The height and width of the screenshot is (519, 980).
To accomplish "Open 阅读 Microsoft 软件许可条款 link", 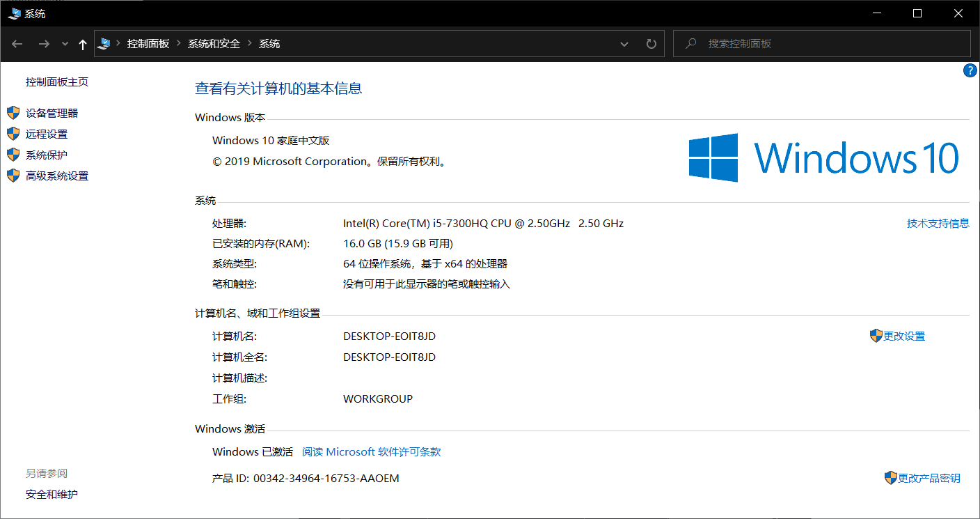I will 372,452.
